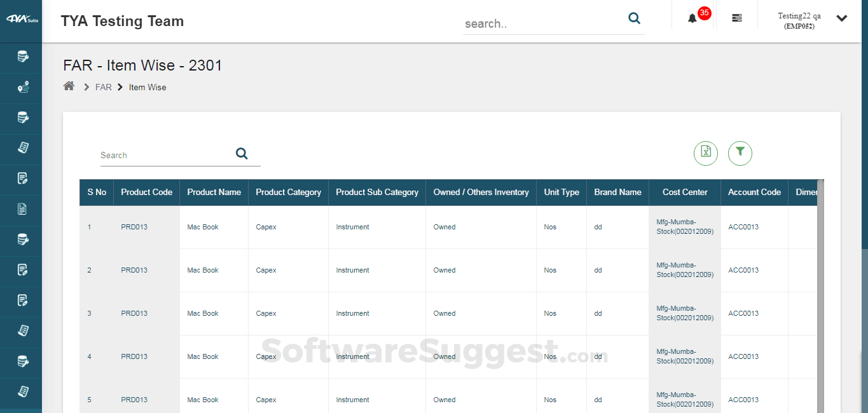Click the ACC0013 account code in row 1
Viewport: 868px width, 413px height.
tap(743, 226)
